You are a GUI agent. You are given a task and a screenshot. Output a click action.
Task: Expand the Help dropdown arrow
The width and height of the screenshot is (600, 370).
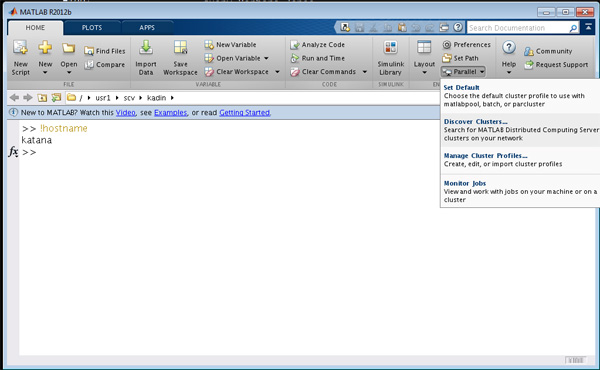coord(509,72)
